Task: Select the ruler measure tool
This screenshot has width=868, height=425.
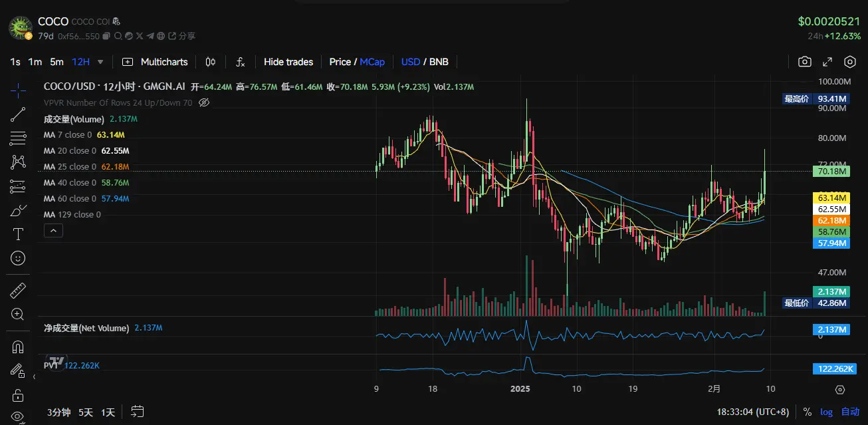Action: (18, 290)
